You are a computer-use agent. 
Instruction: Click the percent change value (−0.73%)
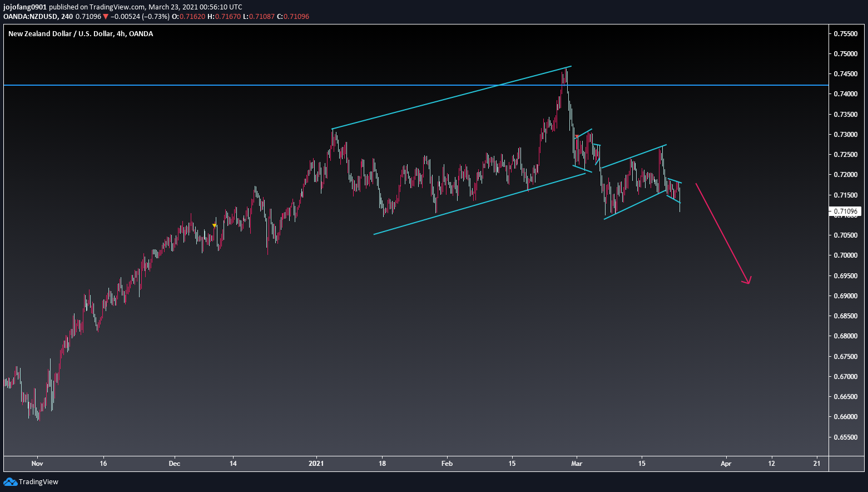click(156, 16)
